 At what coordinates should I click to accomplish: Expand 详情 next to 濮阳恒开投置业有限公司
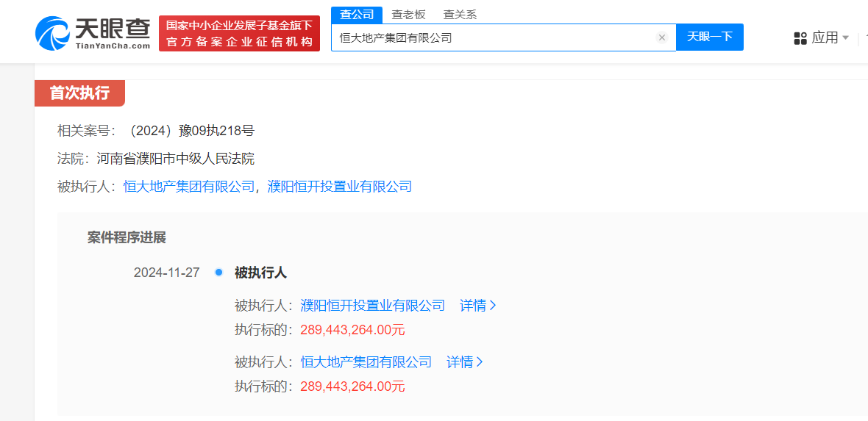[x=478, y=306]
